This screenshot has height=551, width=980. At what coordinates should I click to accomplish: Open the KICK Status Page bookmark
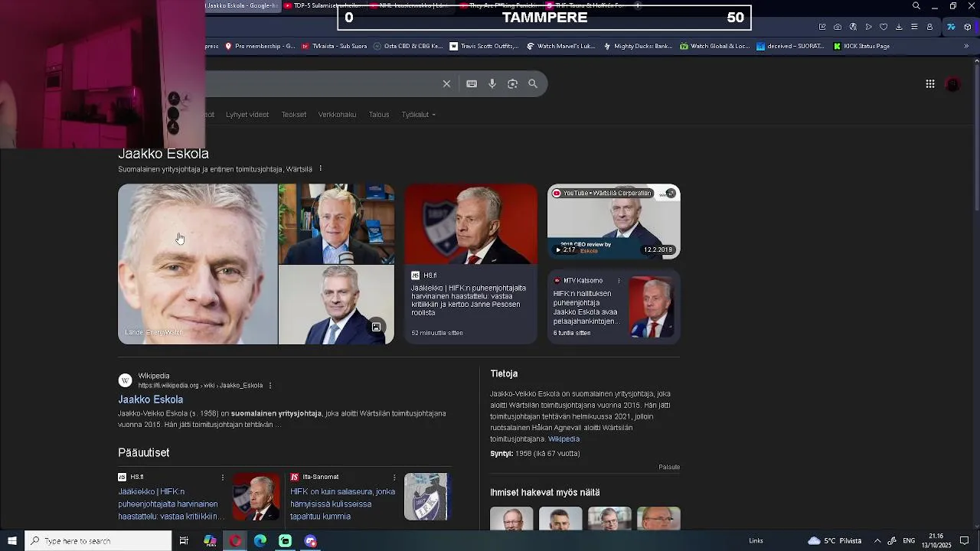[861, 46]
